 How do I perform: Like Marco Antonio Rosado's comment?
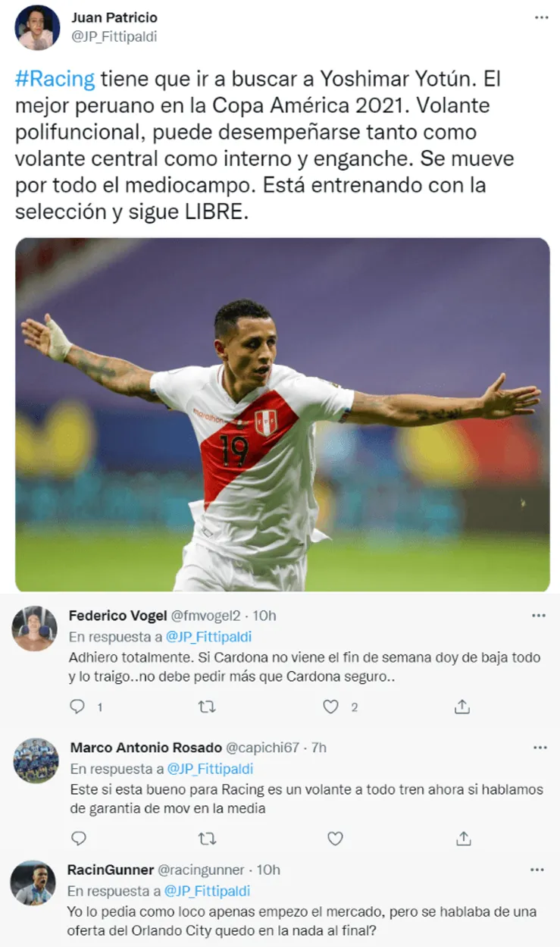(334, 838)
